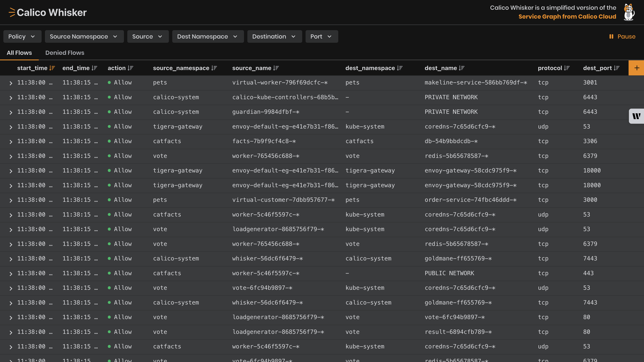Click virtual-customer-7dbb957677-* source cell
The image size is (644, 362).
(x=283, y=200)
